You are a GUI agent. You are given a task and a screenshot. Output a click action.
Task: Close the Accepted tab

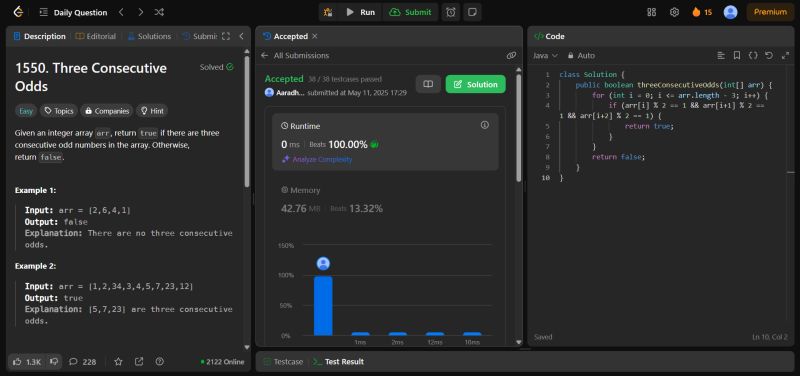coord(315,36)
